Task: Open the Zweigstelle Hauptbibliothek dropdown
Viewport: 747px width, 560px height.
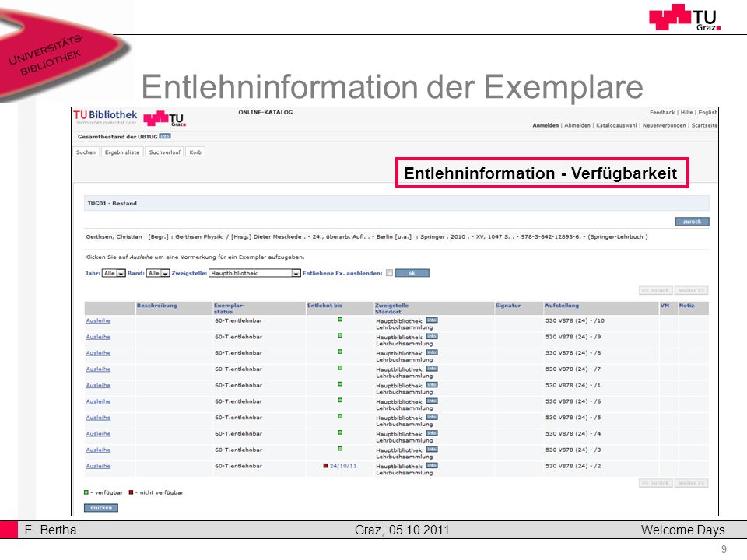Action: [x=254, y=273]
